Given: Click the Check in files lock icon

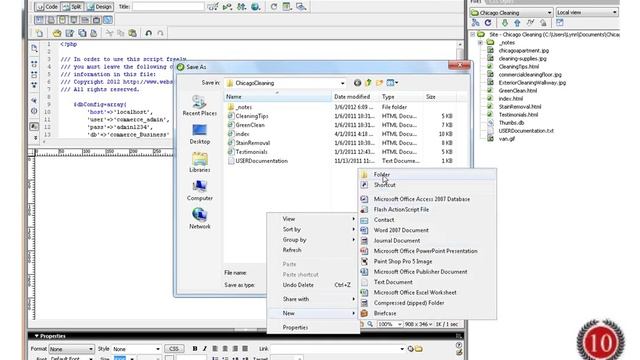Looking at the screenshot, I should click(x=543, y=23).
